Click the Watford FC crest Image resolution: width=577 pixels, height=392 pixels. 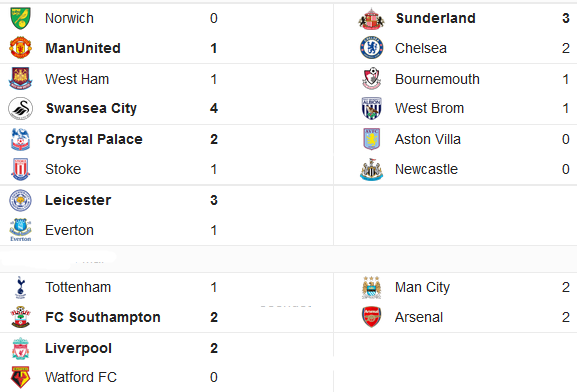pyautogui.click(x=21, y=377)
